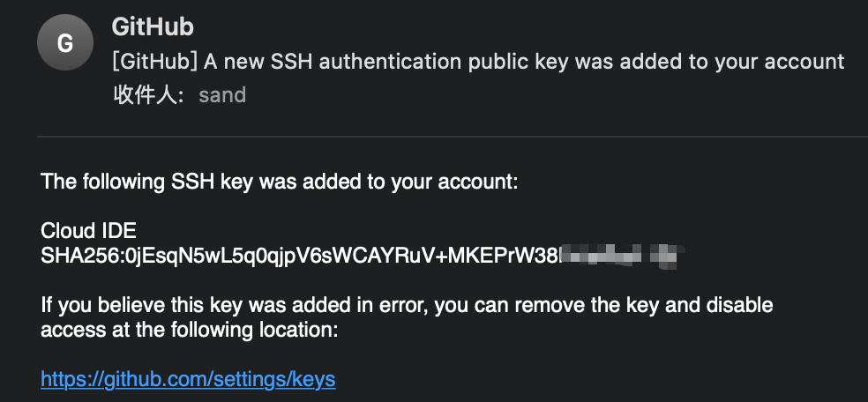Open the github.com/settings/keys link
This screenshot has width=868, height=402.
188,379
